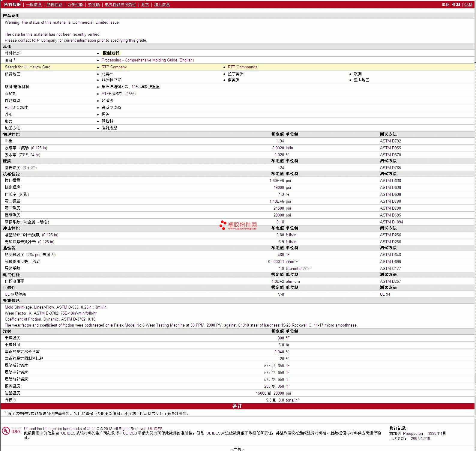Click the Search for UL Yellow Card row label

pyautogui.click(x=28, y=67)
